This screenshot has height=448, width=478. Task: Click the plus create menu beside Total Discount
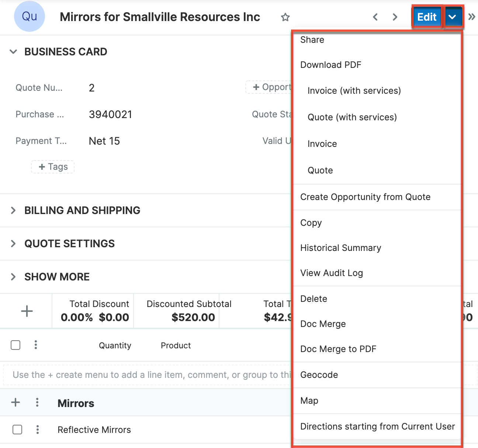click(27, 311)
